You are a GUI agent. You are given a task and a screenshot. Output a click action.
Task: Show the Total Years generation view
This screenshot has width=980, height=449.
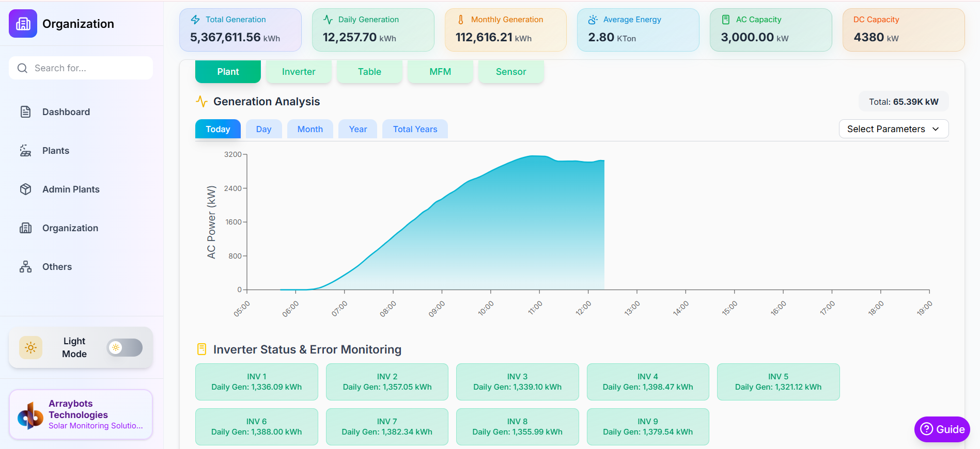pos(415,129)
